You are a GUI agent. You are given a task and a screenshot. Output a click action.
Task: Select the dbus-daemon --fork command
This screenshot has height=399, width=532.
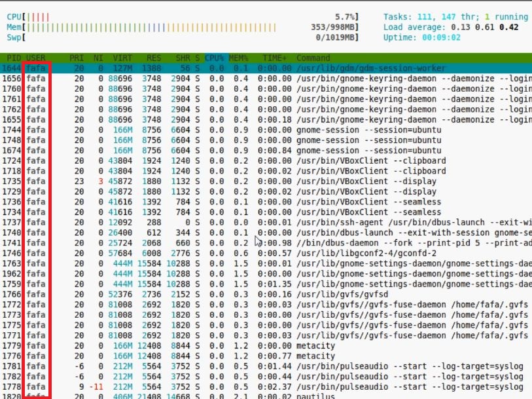(414, 243)
